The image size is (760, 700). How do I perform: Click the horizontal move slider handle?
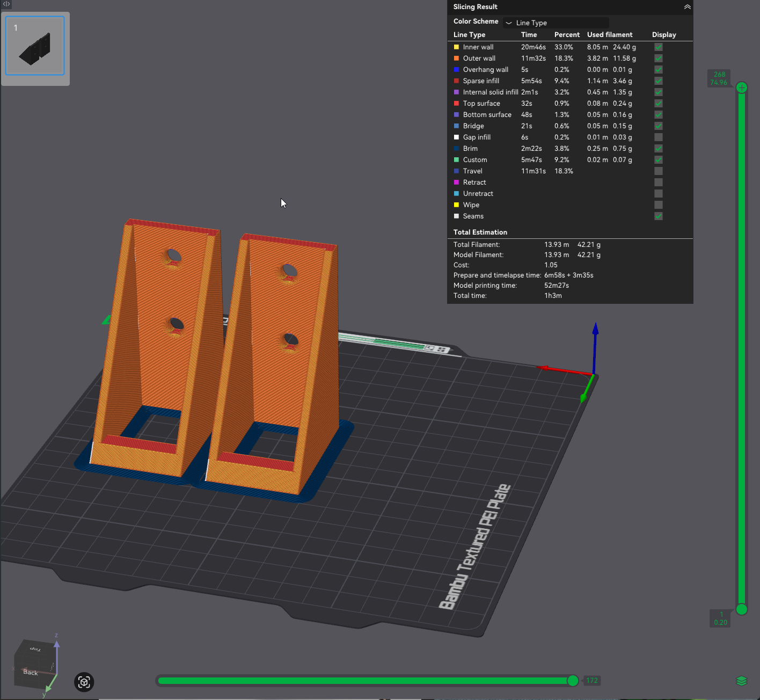tap(573, 681)
